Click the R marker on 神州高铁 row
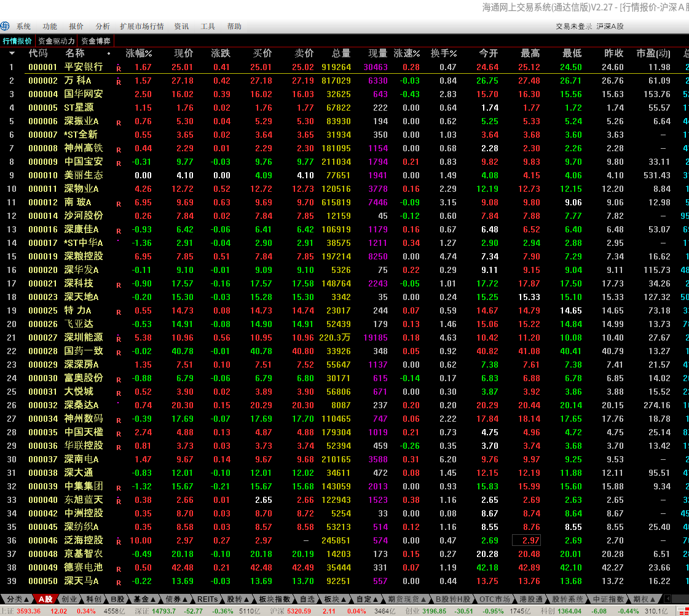Viewport: 689px width, 616px height. 119,150
